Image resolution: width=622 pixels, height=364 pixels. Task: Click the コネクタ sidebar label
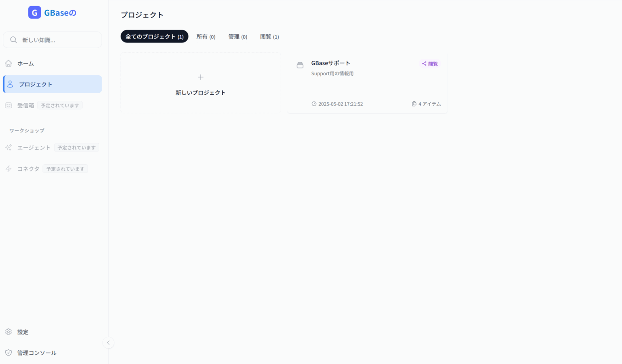pyautogui.click(x=28, y=169)
